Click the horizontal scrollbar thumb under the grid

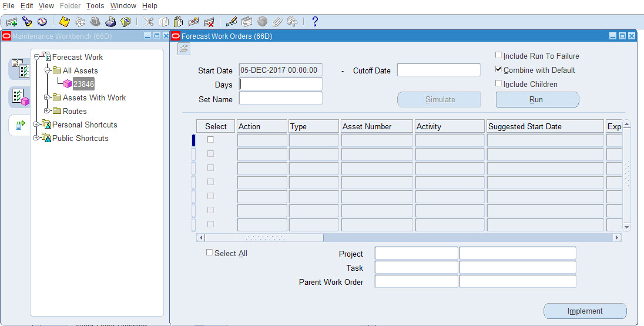pyautogui.click(x=264, y=237)
